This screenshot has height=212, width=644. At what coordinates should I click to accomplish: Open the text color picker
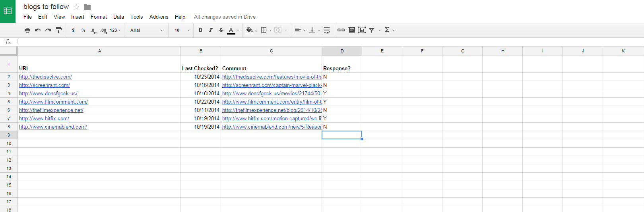[x=233, y=31]
